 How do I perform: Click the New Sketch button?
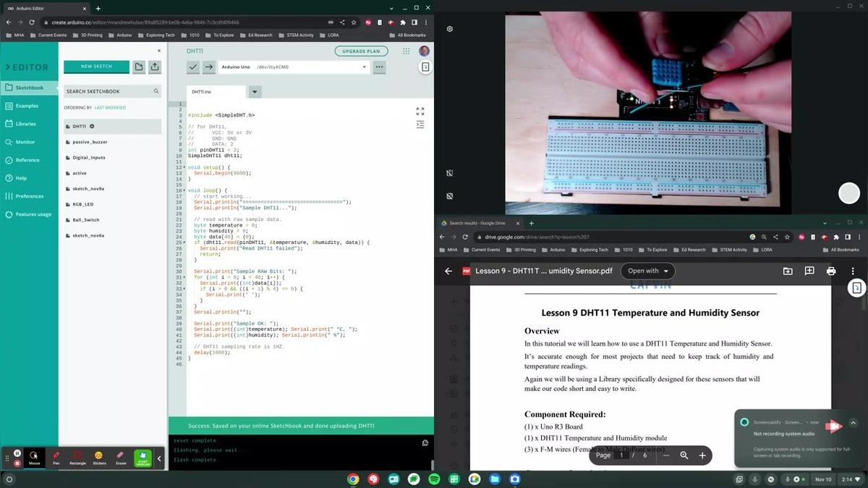tap(96, 67)
